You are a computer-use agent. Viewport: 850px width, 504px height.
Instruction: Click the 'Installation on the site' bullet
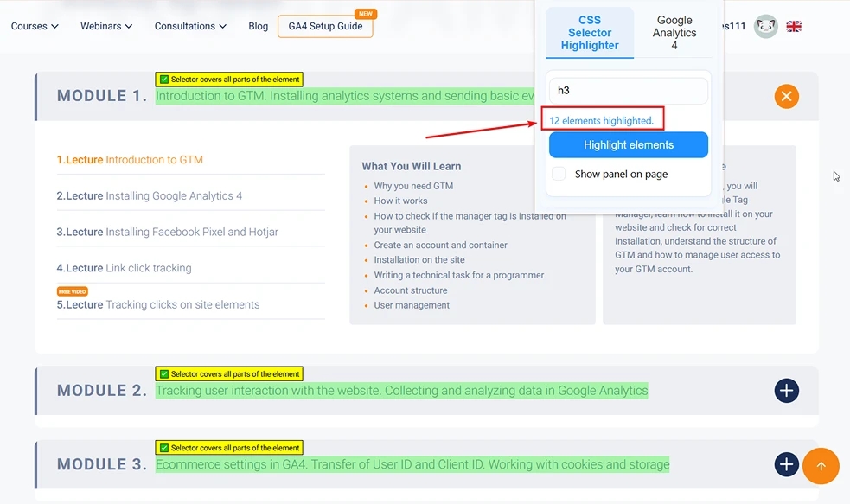(419, 259)
